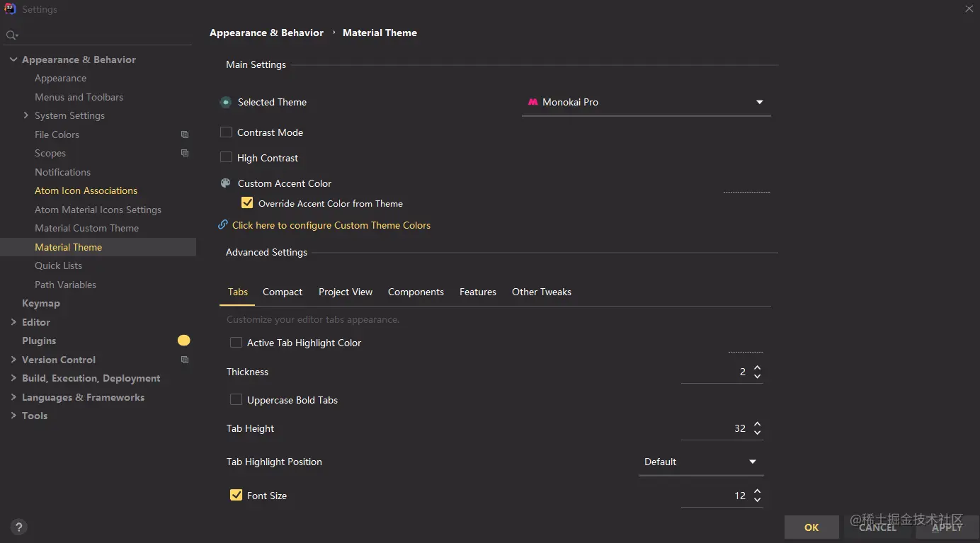Click the configure Custom Theme Colors link

point(331,225)
